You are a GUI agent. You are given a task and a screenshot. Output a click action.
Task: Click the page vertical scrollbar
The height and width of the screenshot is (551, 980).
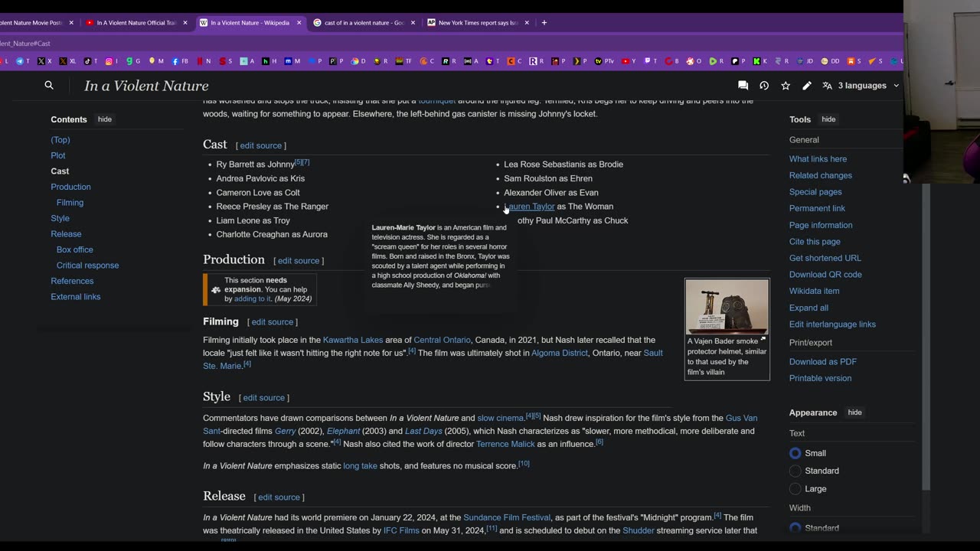pos(926,337)
